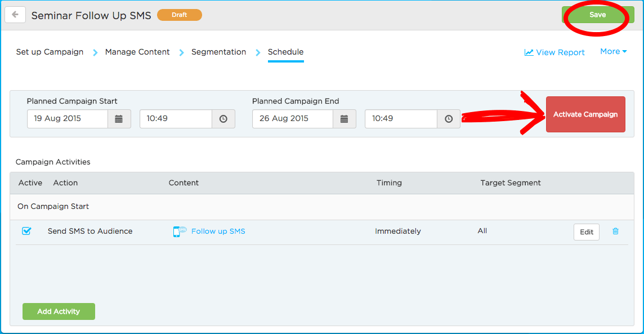Click the Action column header

point(65,183)
